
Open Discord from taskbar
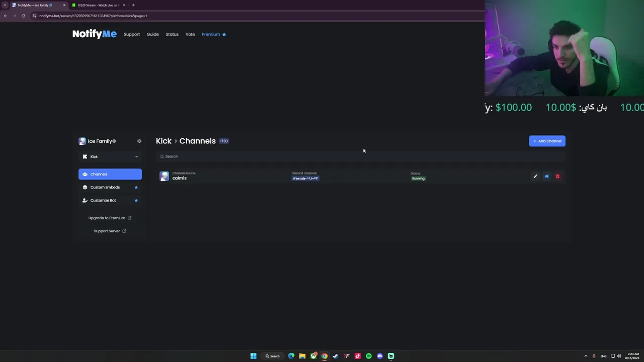(x=380, y=356)
